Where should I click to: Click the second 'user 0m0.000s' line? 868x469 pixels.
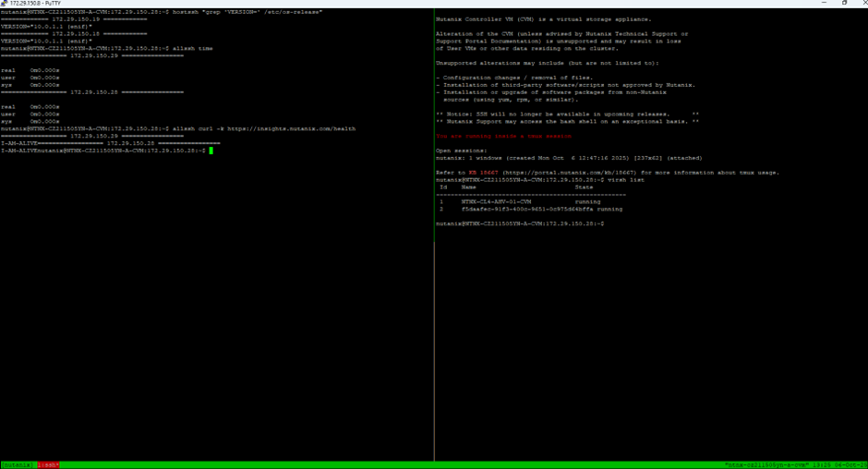[30, 114]
